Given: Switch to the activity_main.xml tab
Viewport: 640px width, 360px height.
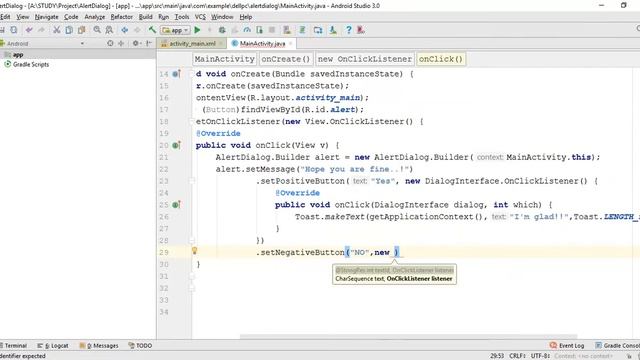Looking at the screenshot, I should click(x=192, y=43).
